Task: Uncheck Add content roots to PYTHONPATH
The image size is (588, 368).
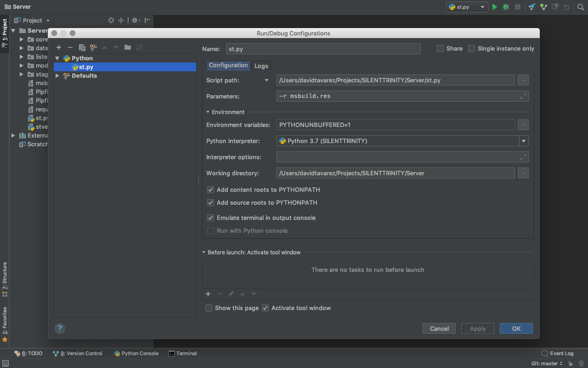Action: 210,190
